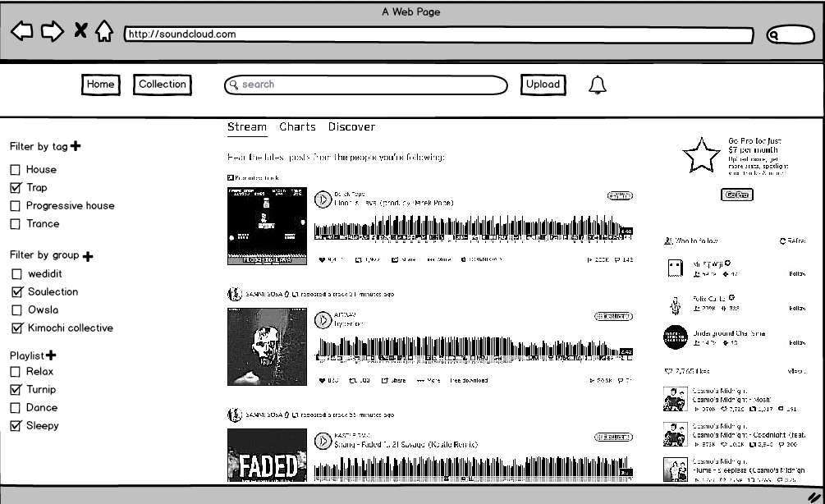Image resolution: width=825 pixels, height=504 pixels.
Task: Click the Go Pro star icon
Action: pos(701,155)
